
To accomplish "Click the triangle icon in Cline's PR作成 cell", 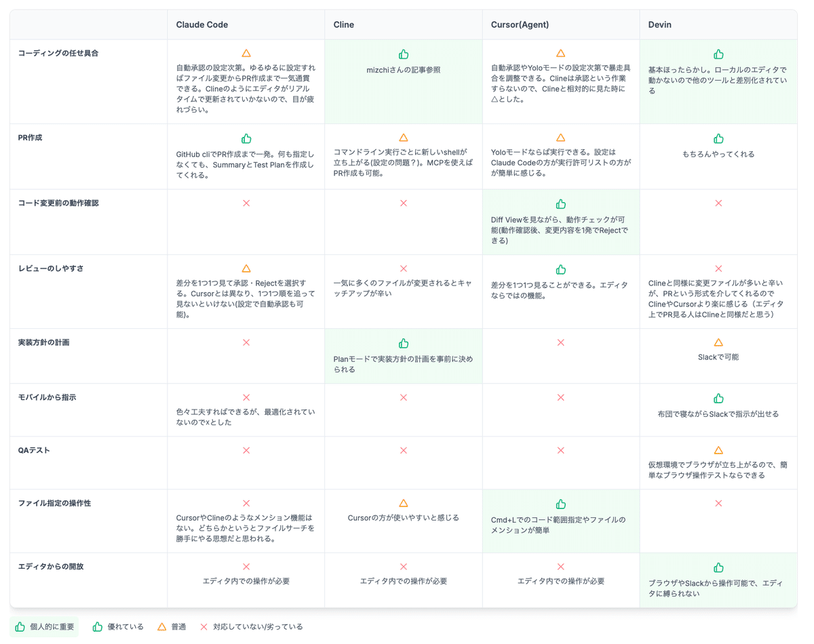I will point(404,138).
